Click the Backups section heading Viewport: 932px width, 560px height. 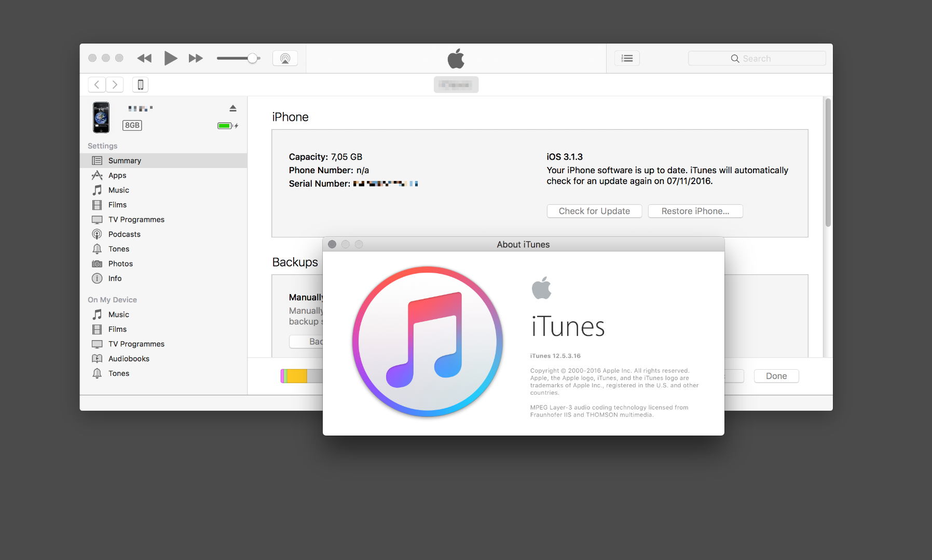295,262
